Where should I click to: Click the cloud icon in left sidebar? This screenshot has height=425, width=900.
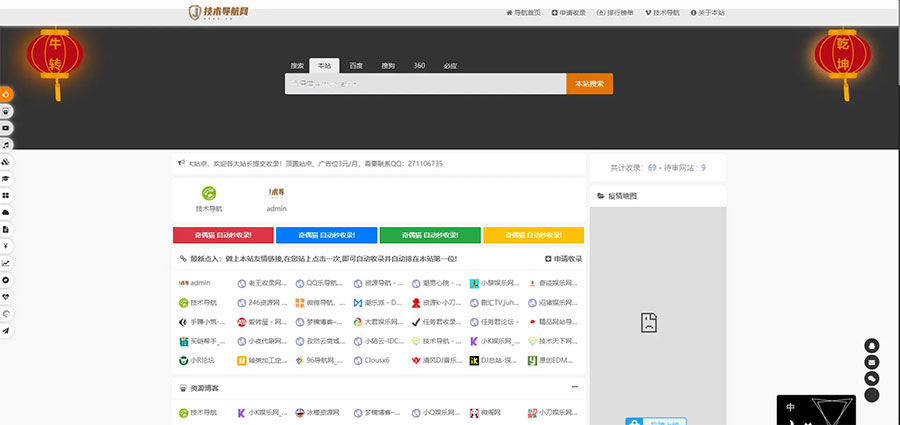[6, 212]
